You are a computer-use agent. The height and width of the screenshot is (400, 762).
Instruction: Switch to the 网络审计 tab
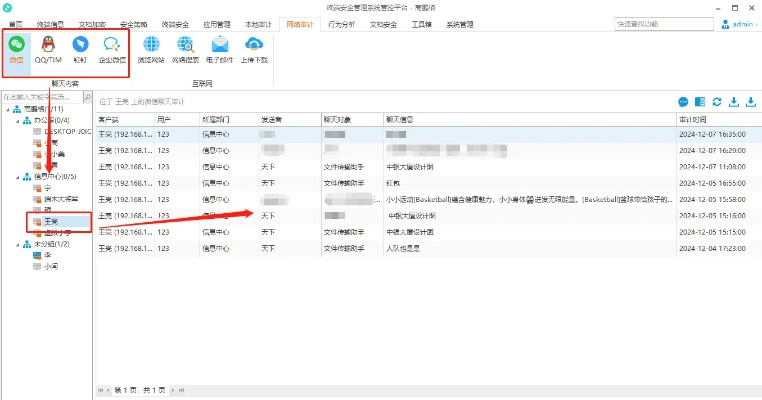[300, 24]
